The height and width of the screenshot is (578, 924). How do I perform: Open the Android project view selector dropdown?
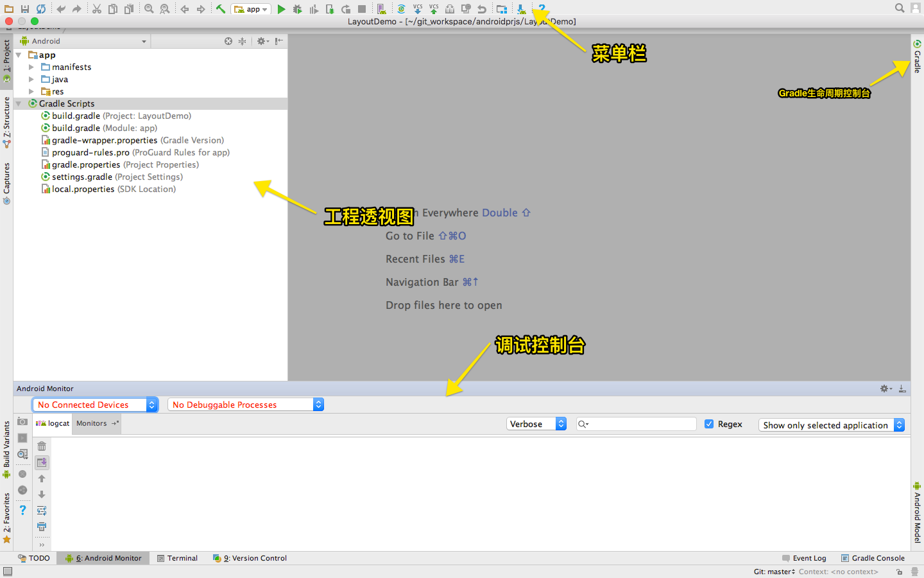point(85,41)
